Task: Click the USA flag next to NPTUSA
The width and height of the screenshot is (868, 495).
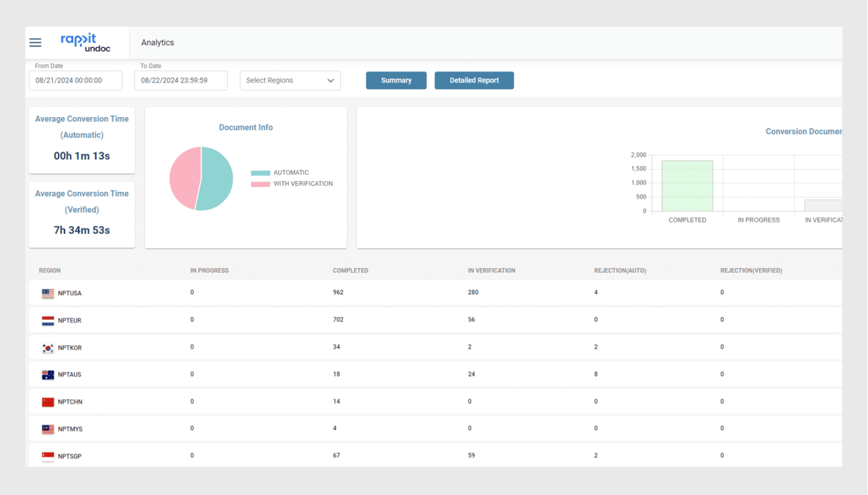Action: click(48, 293)
